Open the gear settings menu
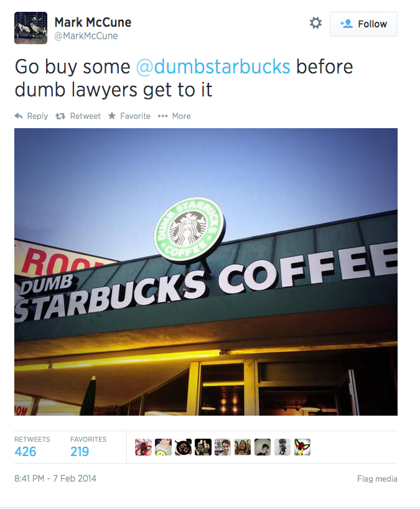 (315, 24)
